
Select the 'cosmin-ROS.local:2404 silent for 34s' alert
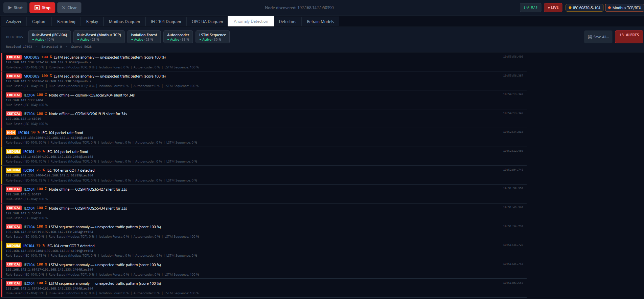(264, 100)
